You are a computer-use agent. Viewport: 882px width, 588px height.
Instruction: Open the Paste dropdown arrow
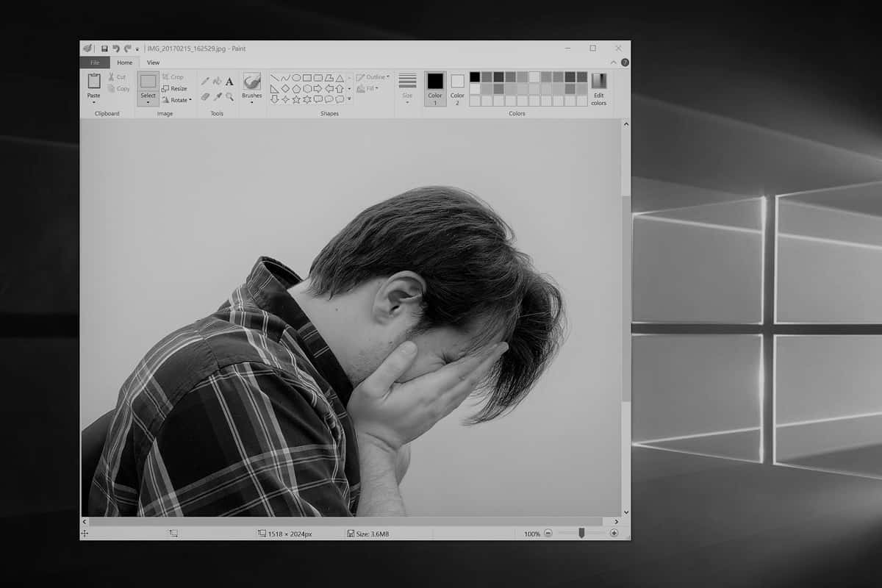[94, 101]
